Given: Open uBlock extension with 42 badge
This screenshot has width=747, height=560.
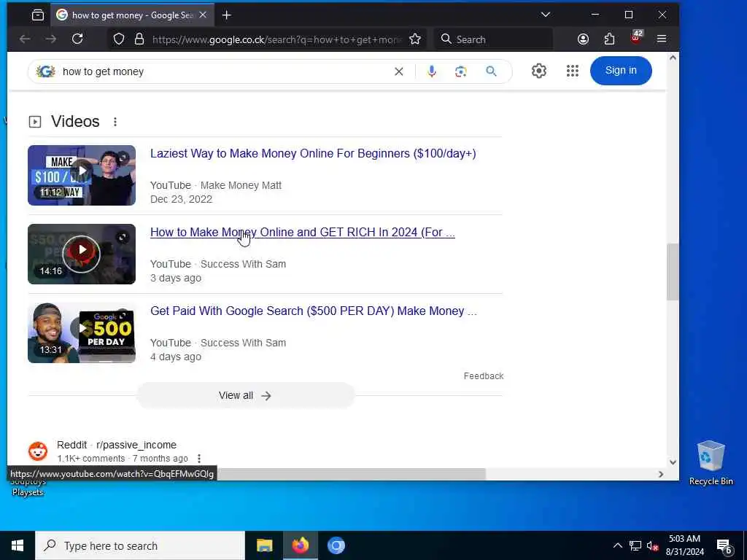Looking at the screenshot, I should point(636,38).
